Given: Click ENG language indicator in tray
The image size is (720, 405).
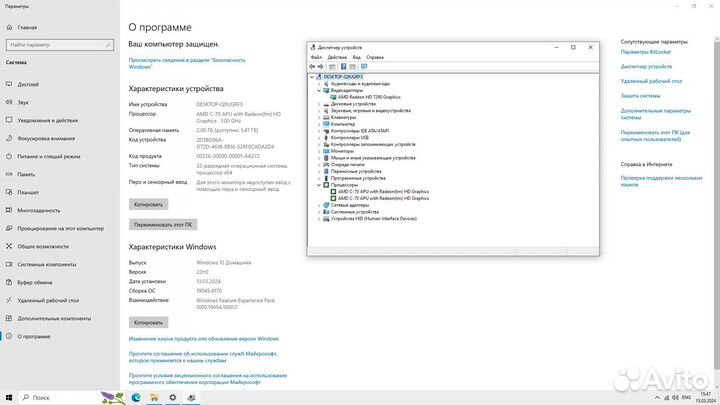Looking at the screenshot, I should coord(686,398).
